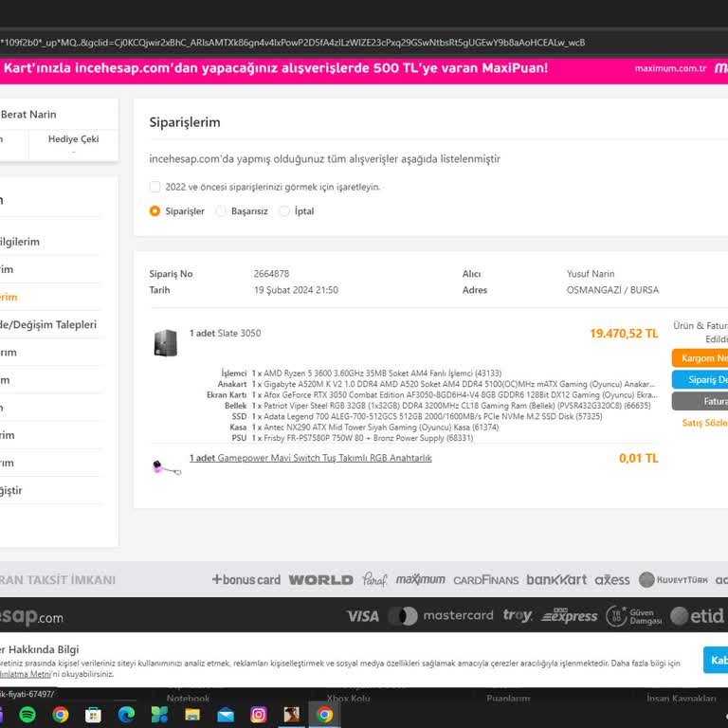Click the price 0,01 TL
Image resolution: width=728 pixels, height=728 pixels.
click(x=638, y=458)
